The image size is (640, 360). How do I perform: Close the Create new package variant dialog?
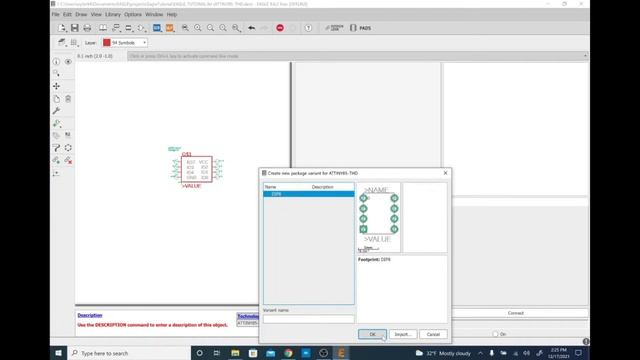click(445, 173)
